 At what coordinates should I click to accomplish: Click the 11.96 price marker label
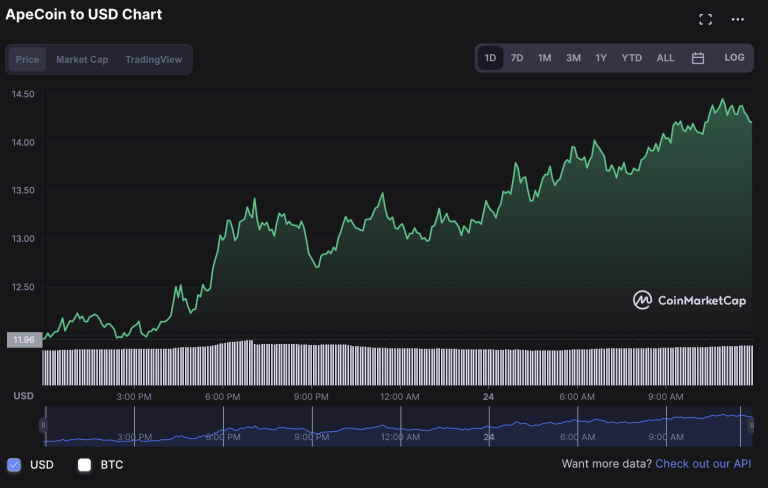click(24, 340)
